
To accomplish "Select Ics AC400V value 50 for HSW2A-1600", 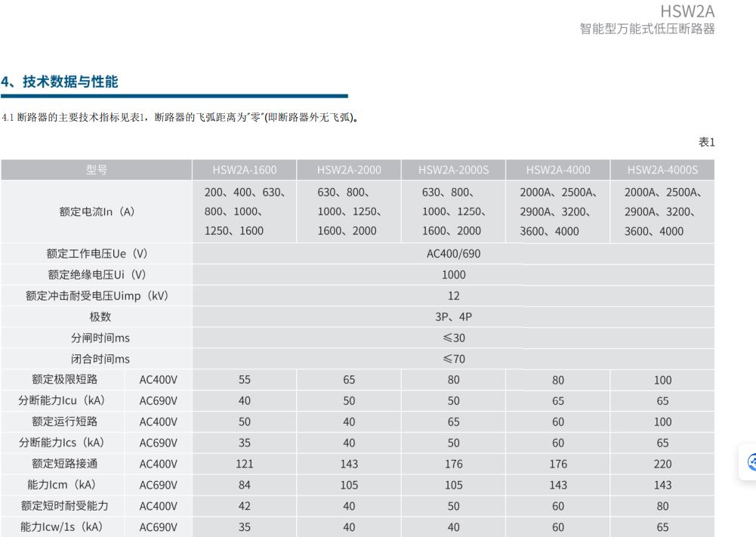I will click(x=245, y=421).
